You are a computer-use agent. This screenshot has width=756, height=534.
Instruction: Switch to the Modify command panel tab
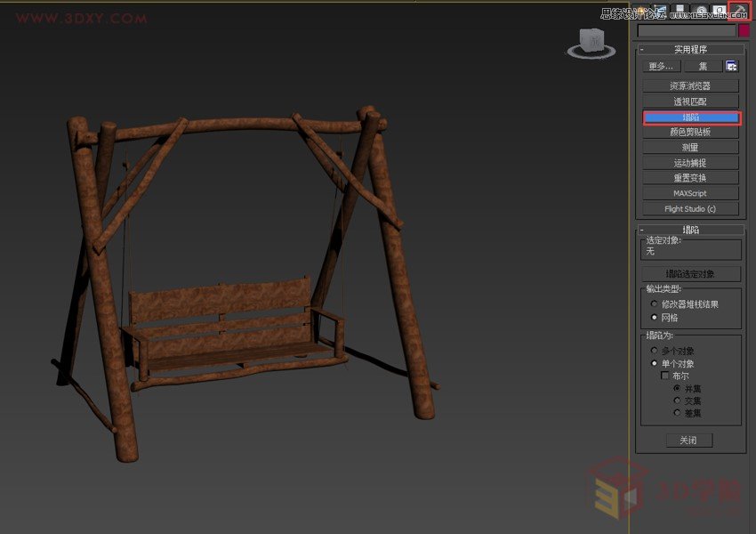click(x=662, y=11)
